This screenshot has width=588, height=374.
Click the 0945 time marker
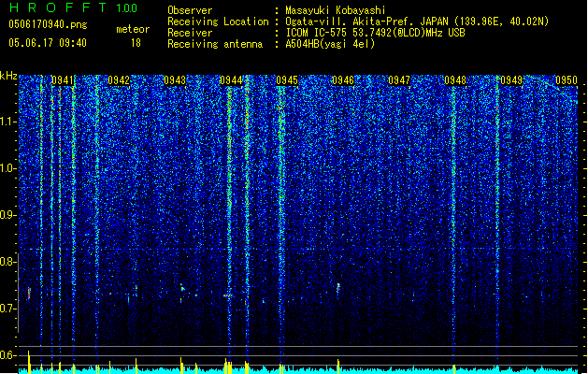pos(287,80)
